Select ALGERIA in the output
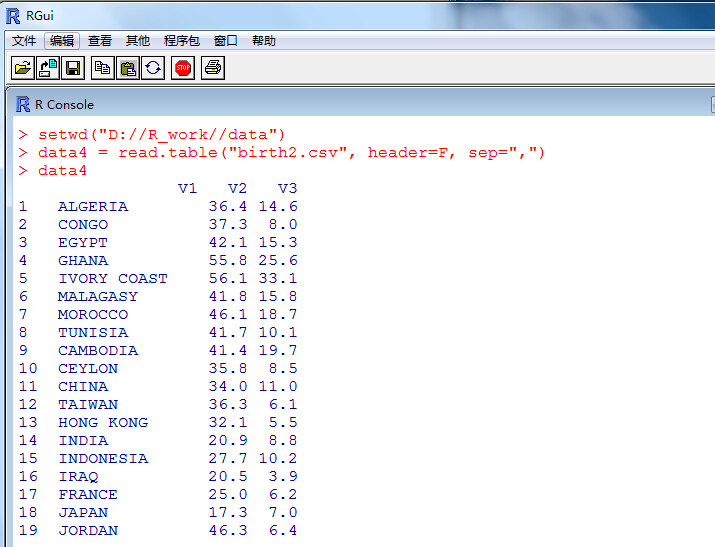Viewport: 715px width, 547px height. (93, 206)
